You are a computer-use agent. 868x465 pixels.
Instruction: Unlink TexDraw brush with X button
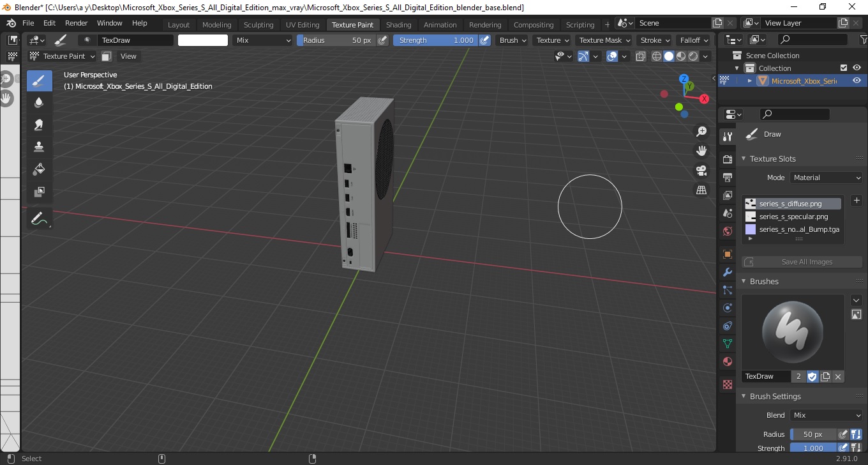click(x=838, y=376)
